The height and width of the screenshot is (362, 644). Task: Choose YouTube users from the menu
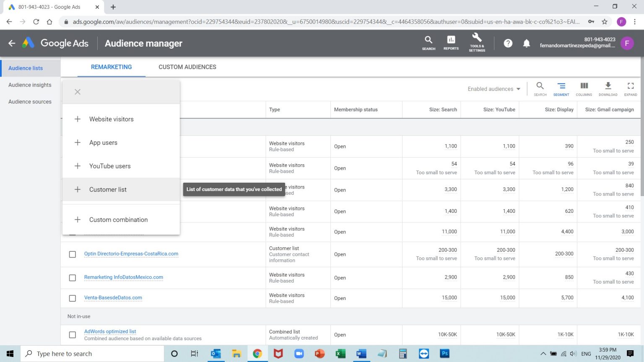coord(121,166)
